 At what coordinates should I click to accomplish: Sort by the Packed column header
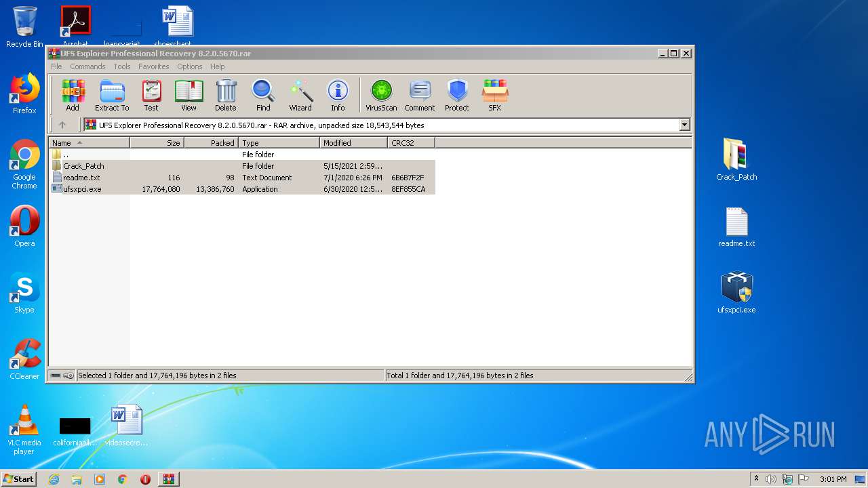(212, 143)
